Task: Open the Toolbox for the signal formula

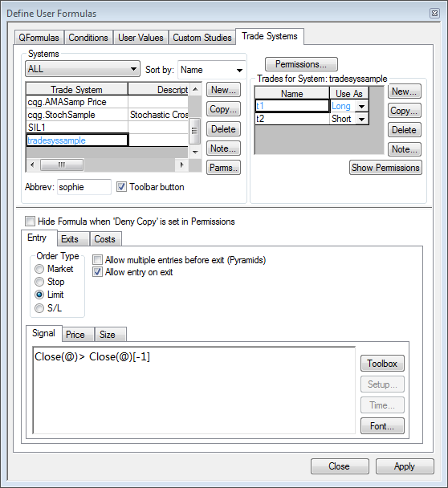Action: tap(382, 364)
